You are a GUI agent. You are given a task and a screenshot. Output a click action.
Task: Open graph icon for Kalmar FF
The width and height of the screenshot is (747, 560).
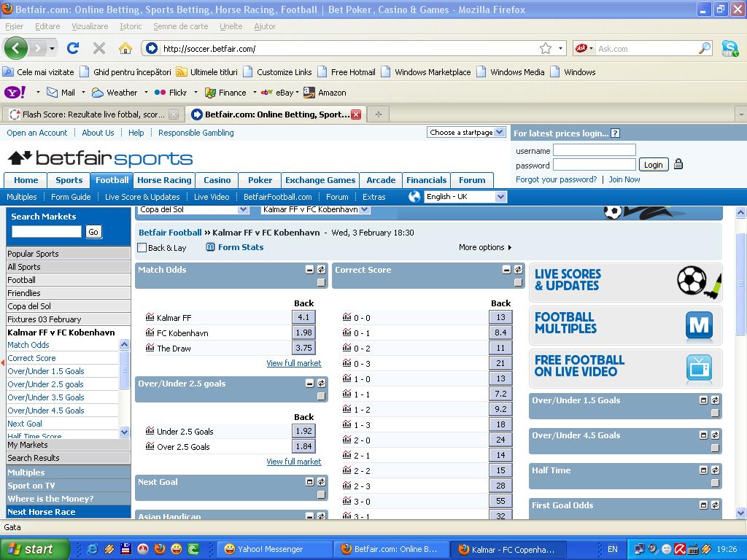150,317
